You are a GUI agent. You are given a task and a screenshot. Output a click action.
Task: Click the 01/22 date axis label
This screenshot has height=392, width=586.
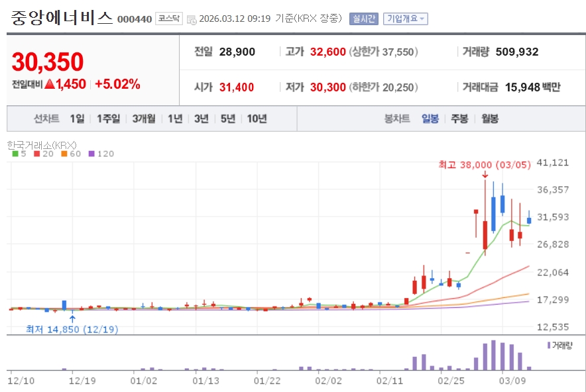click(x=267, y=381)
